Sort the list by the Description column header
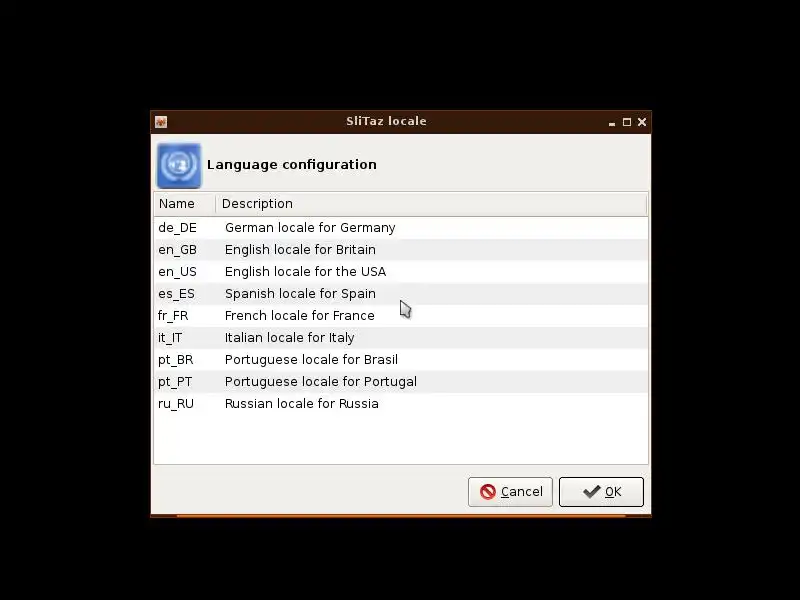The height and width of the screenshot is (600, 800). tap(431, 204)
